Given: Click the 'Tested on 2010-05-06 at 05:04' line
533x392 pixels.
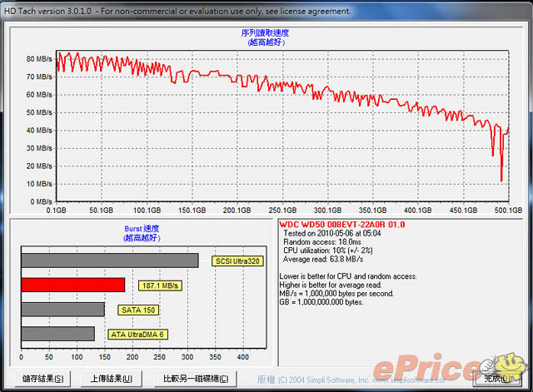Looking at the screenshot, I should [332, 233].
